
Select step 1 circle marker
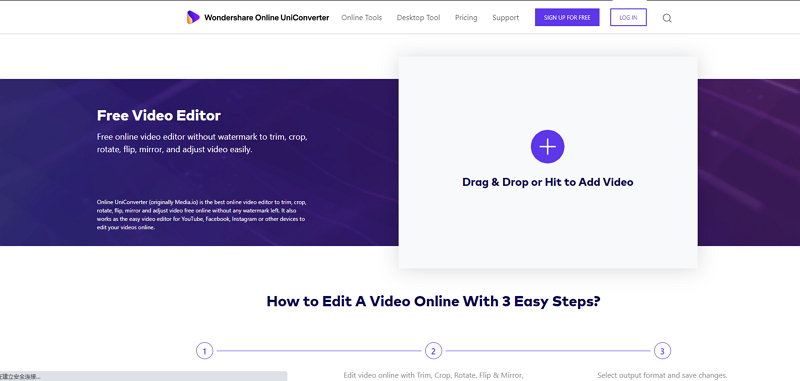(205, 351)
